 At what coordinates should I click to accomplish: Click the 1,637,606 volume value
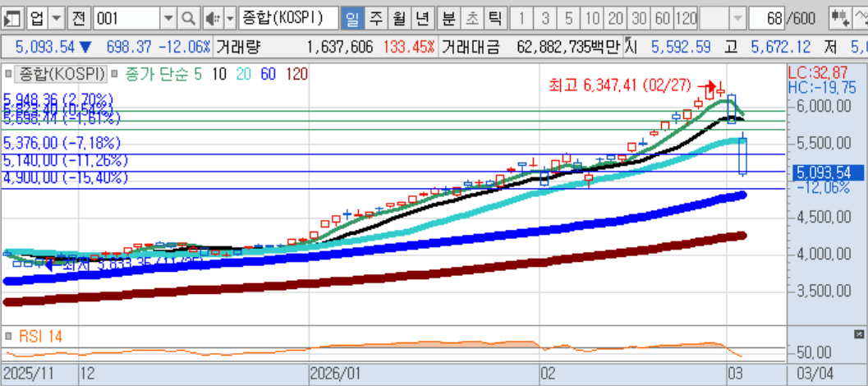[340, 47]
